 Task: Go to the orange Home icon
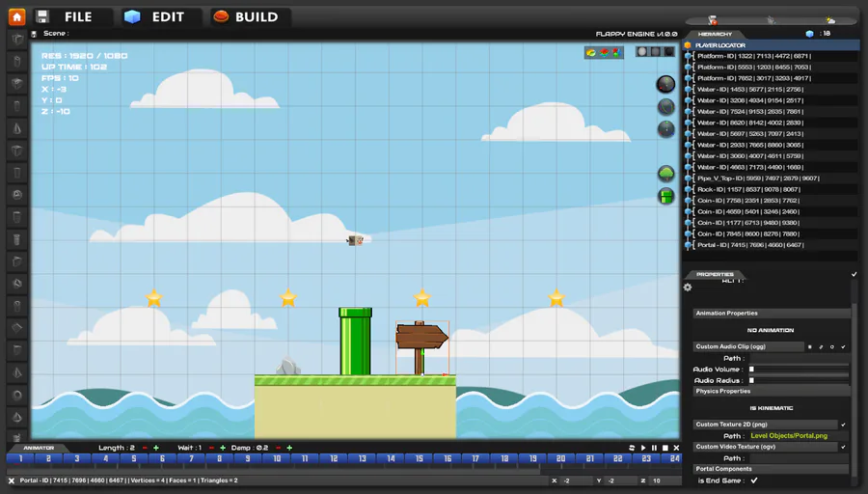17,17
